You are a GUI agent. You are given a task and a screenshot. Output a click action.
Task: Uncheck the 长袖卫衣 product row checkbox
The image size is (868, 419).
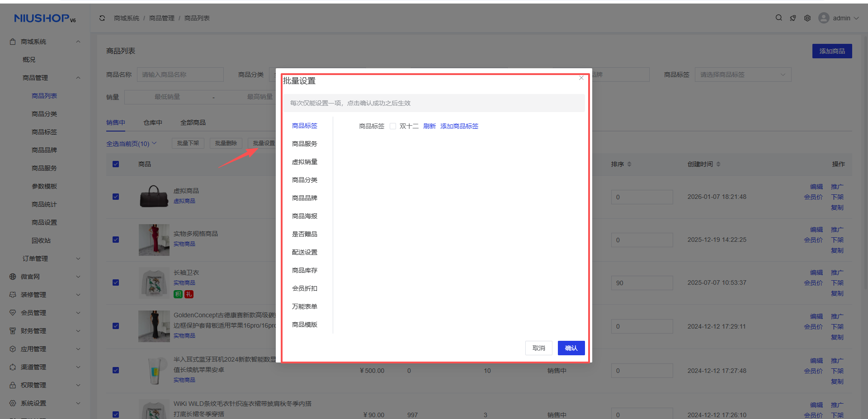(x=116, y=282)
